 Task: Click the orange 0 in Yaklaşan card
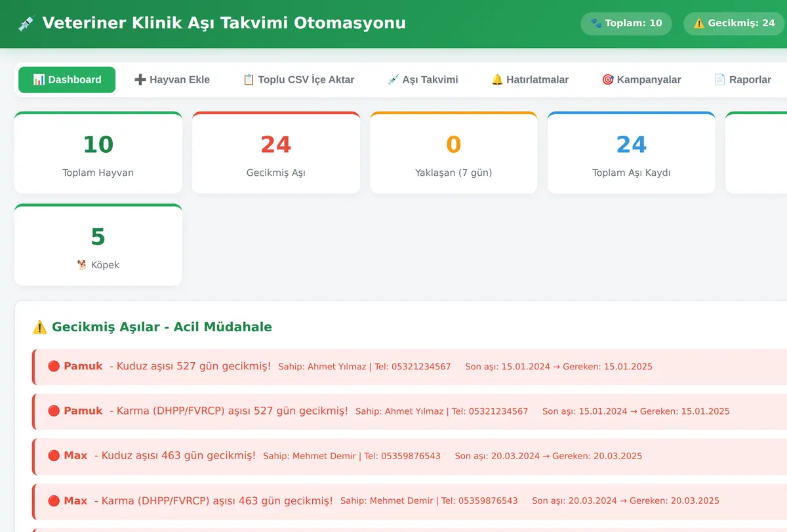point(454,144)
